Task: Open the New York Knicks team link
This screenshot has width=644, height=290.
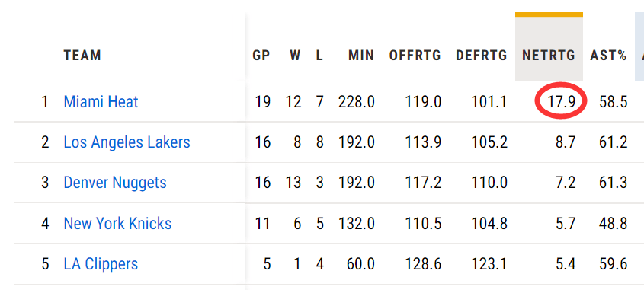Action: 117,224
